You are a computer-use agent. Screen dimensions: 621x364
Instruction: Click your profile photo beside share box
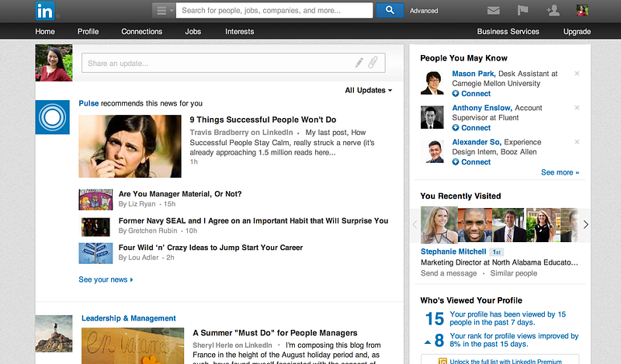tap(54, 63)
